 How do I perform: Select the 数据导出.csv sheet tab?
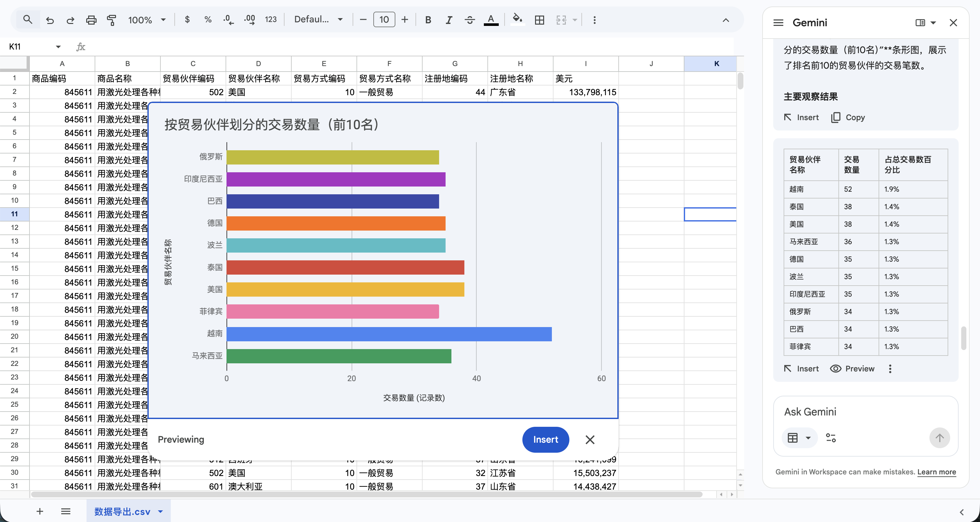click(x=122, y=511)
